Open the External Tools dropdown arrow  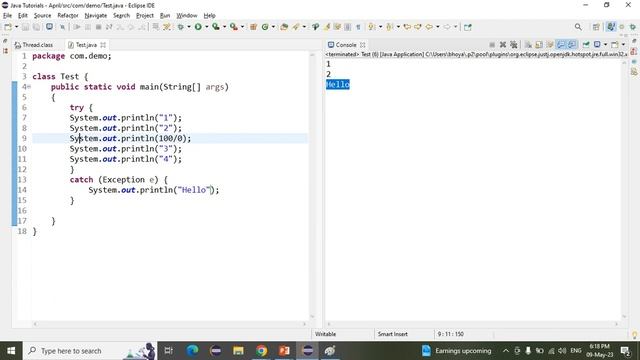click(242, 27)
